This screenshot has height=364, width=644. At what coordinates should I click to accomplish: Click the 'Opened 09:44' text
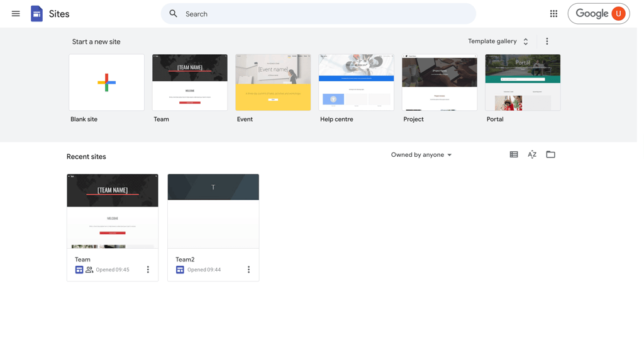tap(204, 270)
